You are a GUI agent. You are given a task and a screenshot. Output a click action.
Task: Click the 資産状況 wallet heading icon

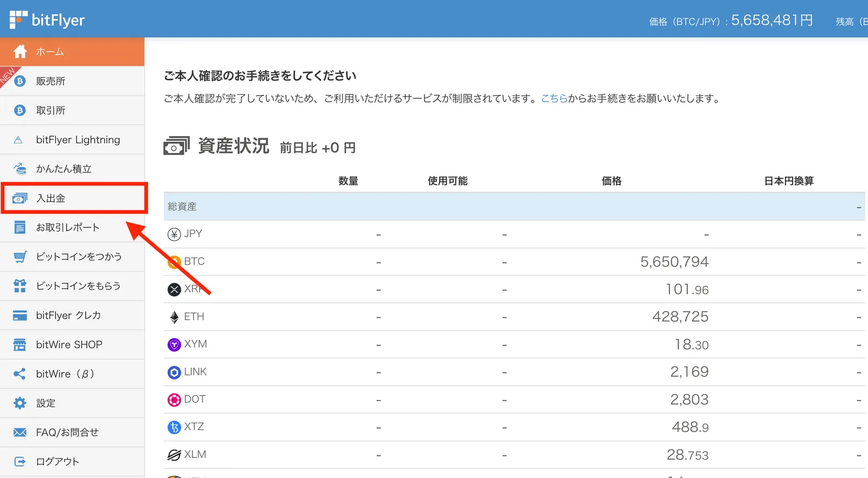point(177,146)
